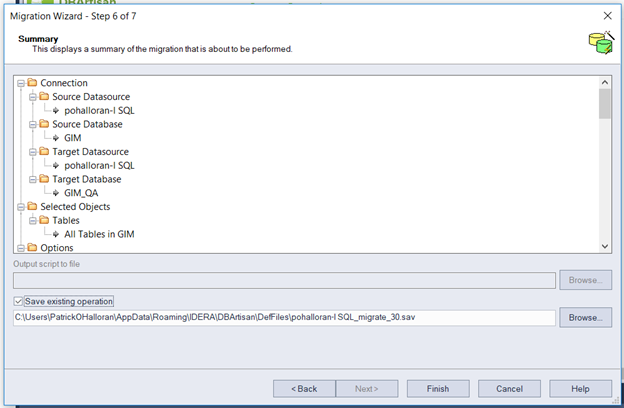624x408 pixels.
Task: Collapse the Source Database node
Action: (x=33, y=125)
